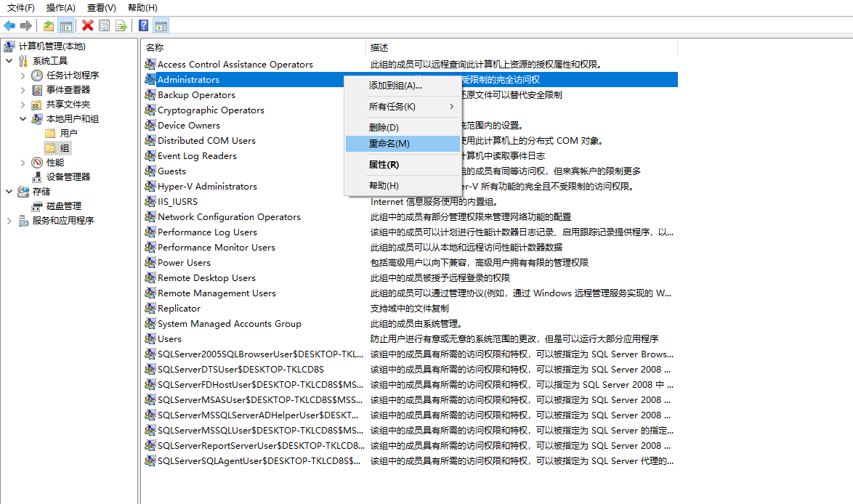
Task: Click the Forward arrow toolbar icon
Action: [25, 25]
